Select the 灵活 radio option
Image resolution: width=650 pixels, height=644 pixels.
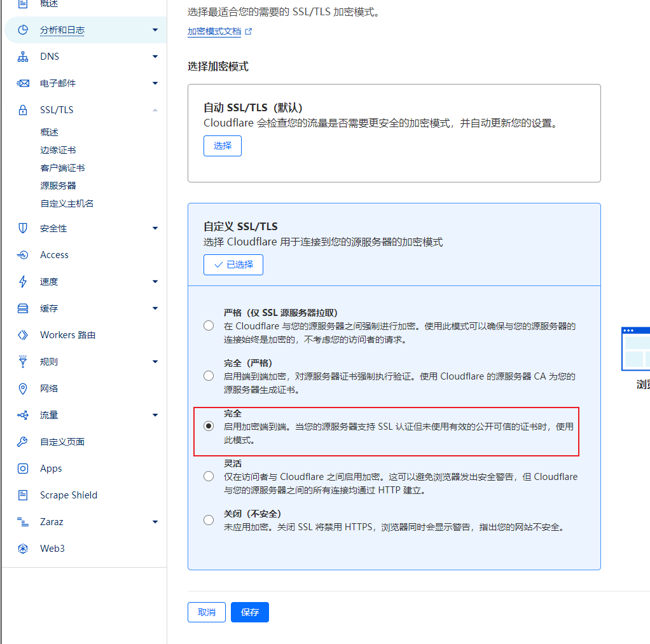click(x=209, y=476)
